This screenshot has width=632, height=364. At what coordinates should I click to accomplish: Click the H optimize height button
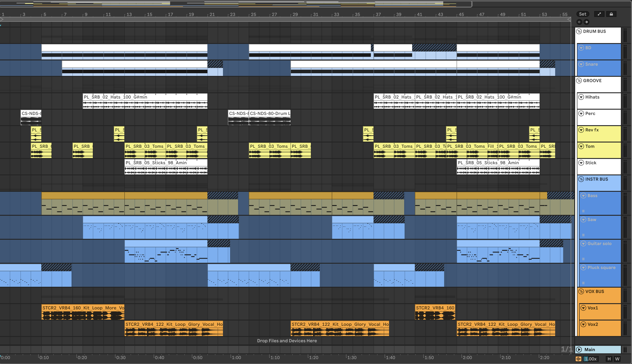[609, 359]
